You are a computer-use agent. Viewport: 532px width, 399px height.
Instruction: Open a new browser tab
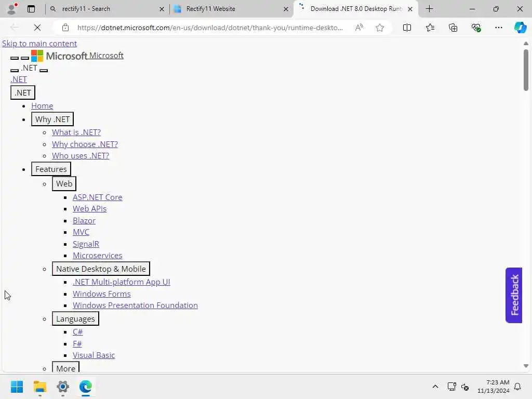(x=429, y=9)
